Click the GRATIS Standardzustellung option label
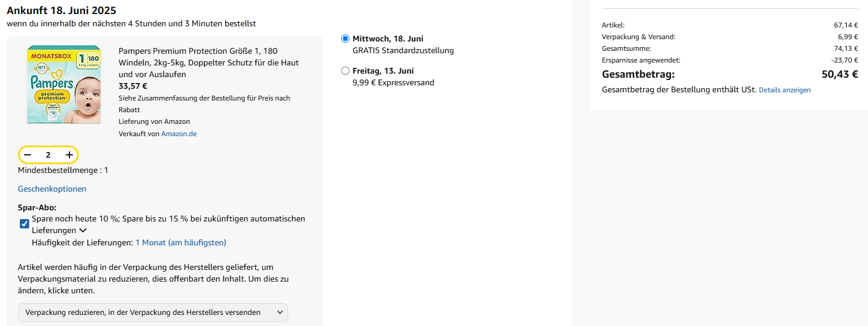 tap(403, 50)
